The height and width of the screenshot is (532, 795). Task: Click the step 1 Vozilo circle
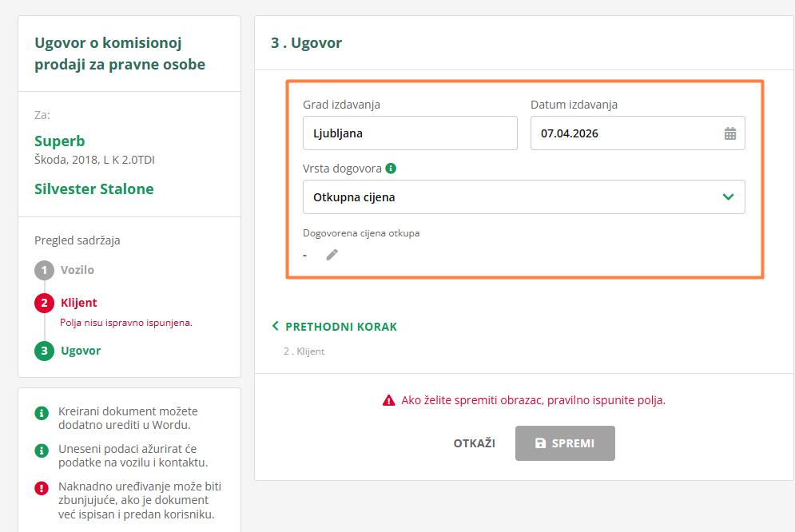(44, 270)
